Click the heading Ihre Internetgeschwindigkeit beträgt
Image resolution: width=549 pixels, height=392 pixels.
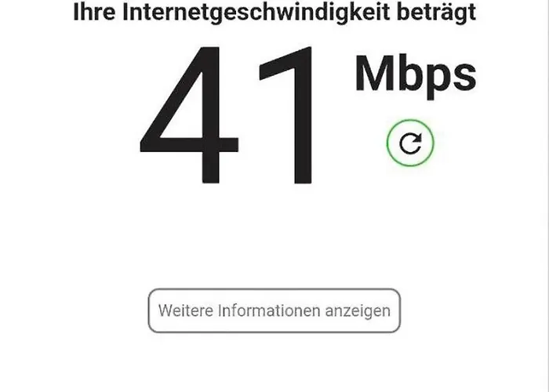tap(274, 13)
